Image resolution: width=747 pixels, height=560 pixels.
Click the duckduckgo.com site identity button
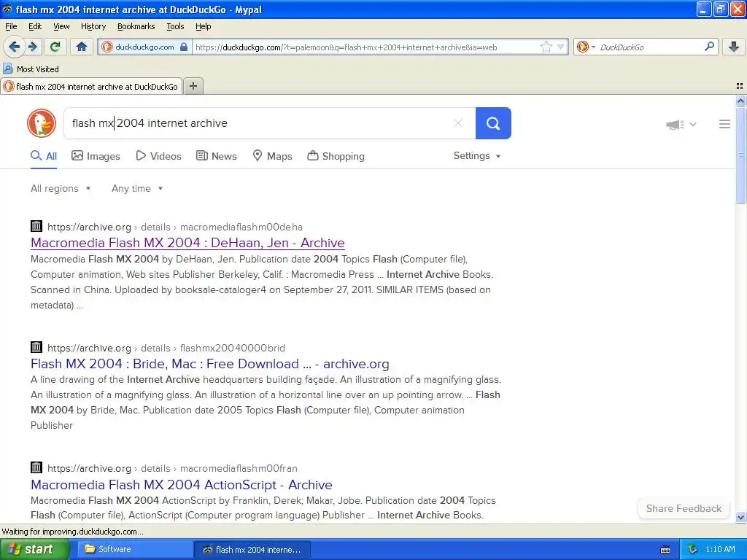pos(145,47)
